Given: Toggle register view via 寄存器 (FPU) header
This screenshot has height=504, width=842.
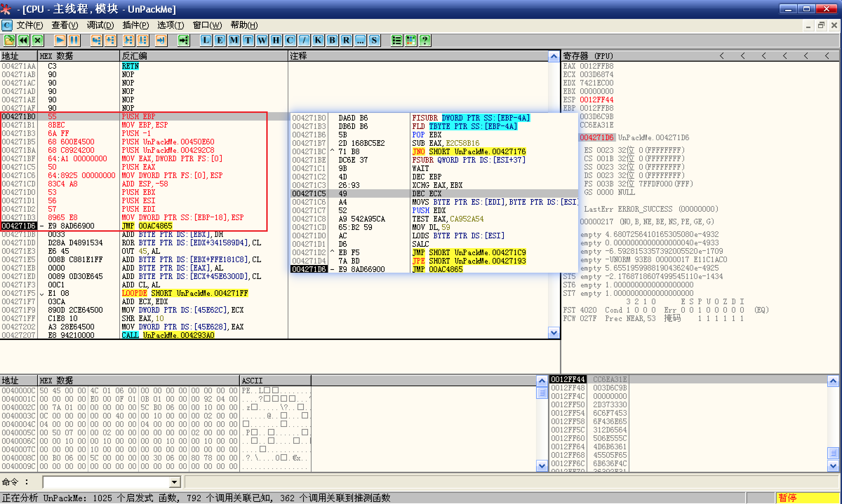Looking at the screenshot, I should pos(588,56).
